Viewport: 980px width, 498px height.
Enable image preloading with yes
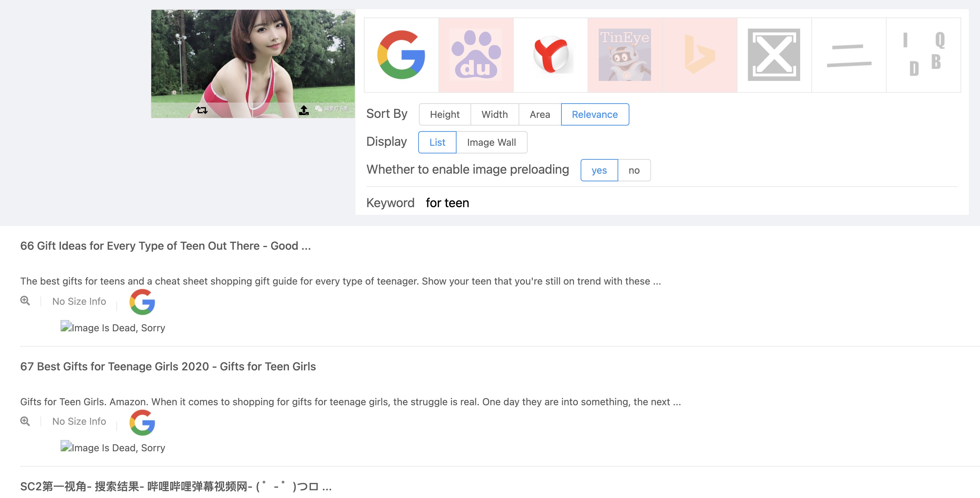tap(599, 170)
